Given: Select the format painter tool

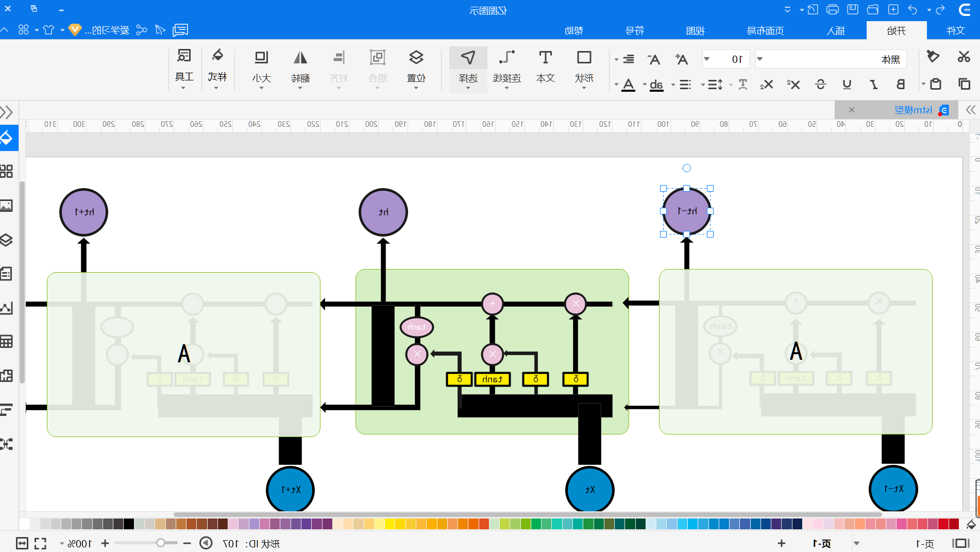Looking at the screenshot, I should (933, 56).
